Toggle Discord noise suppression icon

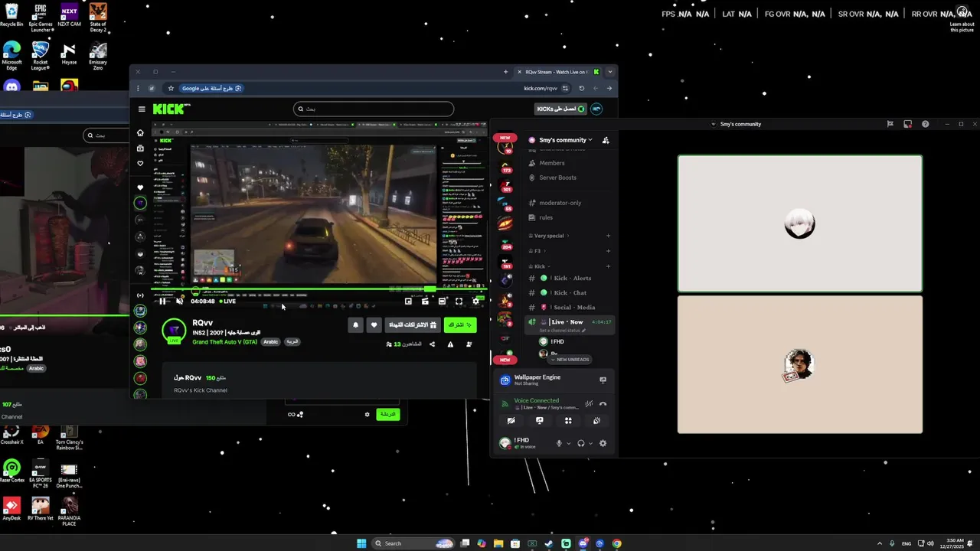coord(588,404)
